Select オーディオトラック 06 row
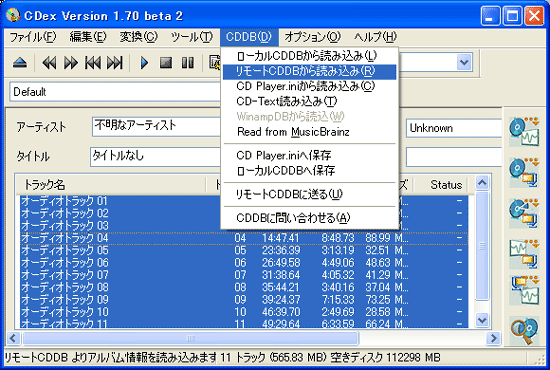The image size is (550, 370). coord(244,263)
